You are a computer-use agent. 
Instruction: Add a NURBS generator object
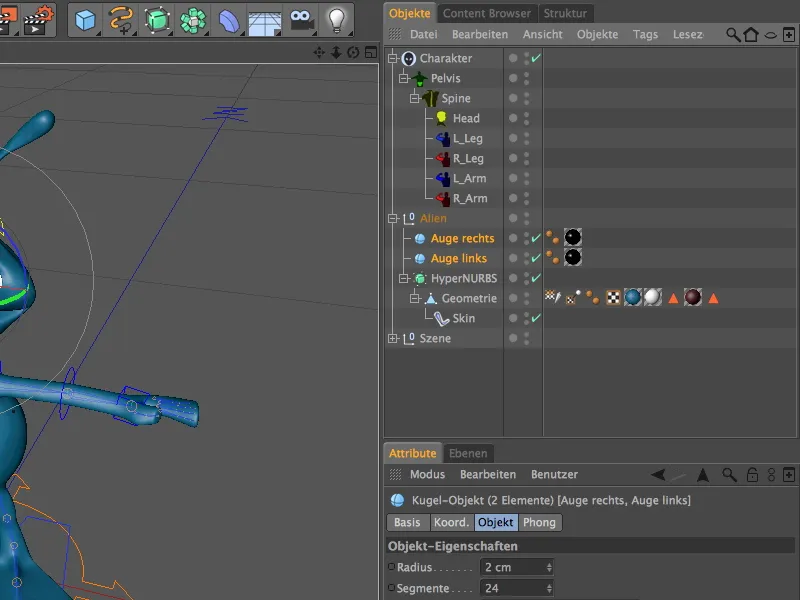(x=157, y=20)
